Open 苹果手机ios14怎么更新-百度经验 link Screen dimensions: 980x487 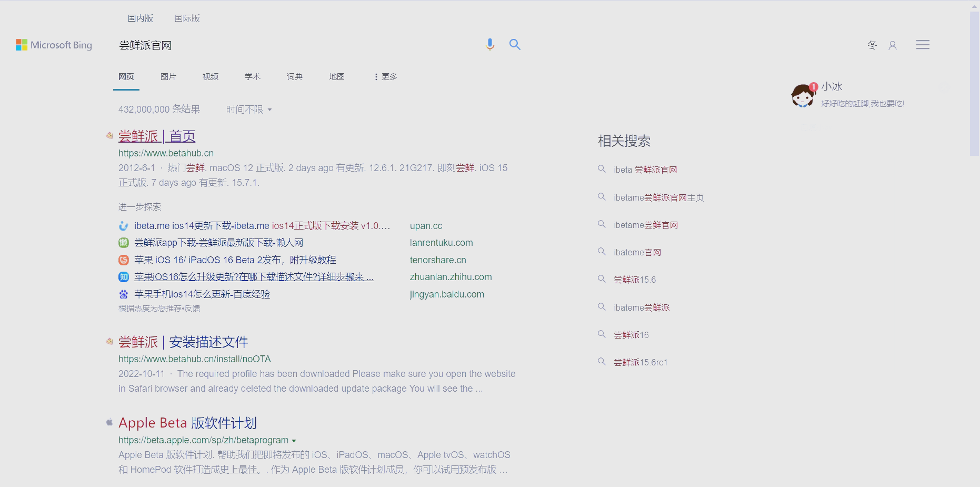(x=202, y=294)
